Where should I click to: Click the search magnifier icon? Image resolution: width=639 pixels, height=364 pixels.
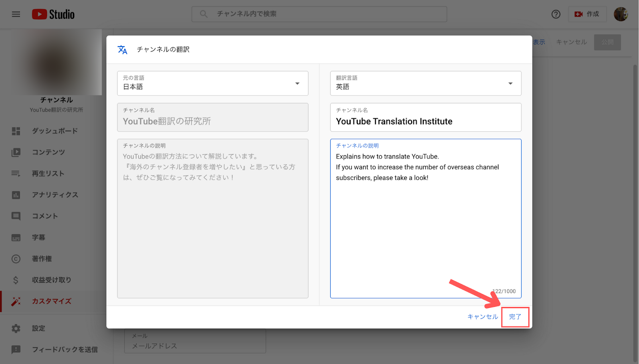click(204, 14)
